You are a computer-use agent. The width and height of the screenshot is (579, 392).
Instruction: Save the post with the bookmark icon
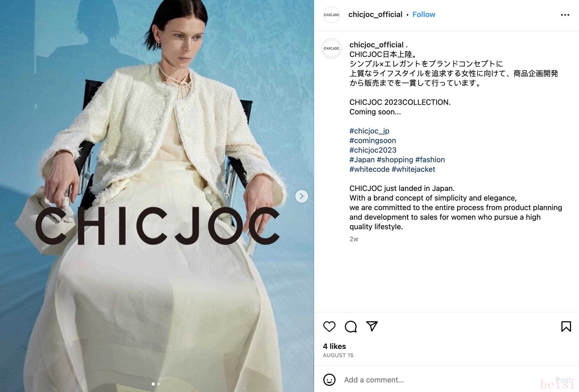click(x=566, y=326)
